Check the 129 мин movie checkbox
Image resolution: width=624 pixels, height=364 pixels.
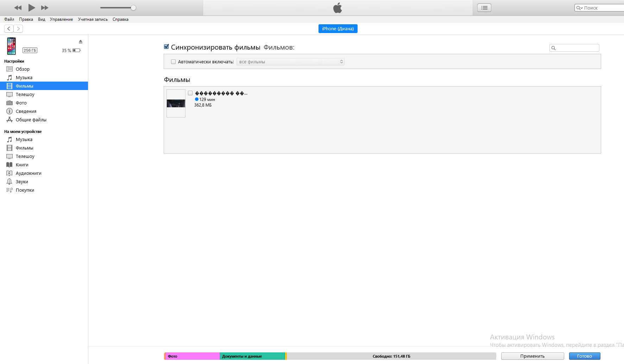[x=190, y=93]
